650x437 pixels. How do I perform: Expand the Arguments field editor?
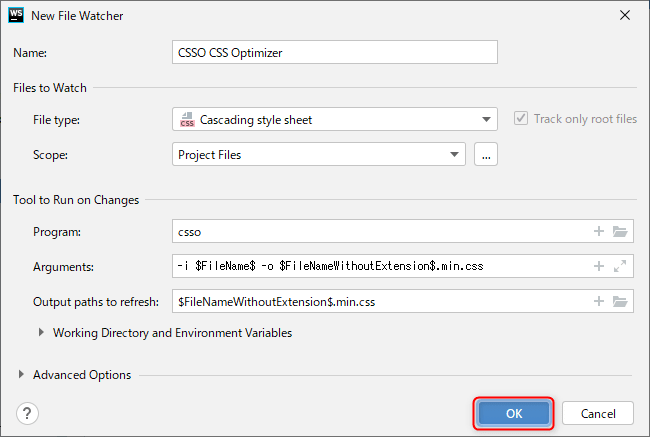click(x=620, y=266)
